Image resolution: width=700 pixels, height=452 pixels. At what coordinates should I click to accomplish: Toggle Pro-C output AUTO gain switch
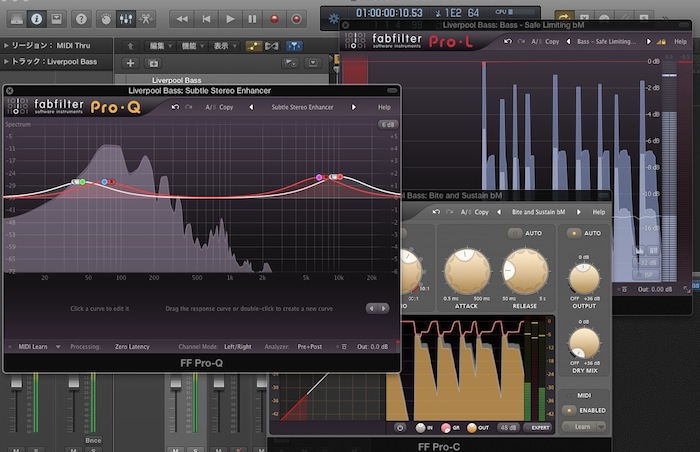click(x=574, y=233)
